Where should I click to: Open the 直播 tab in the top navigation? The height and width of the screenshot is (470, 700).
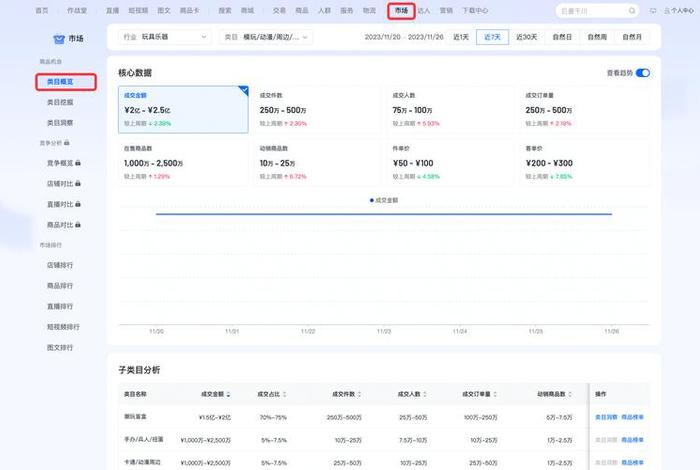pyautogui.click(x=112, y=11)
